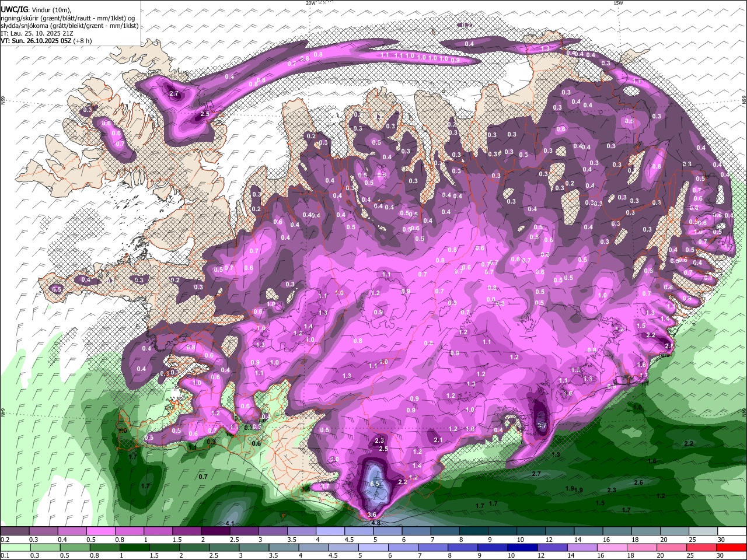
Task: Click the 4.1 rain value near the bottom edge
Action: (x=230, y=524)
